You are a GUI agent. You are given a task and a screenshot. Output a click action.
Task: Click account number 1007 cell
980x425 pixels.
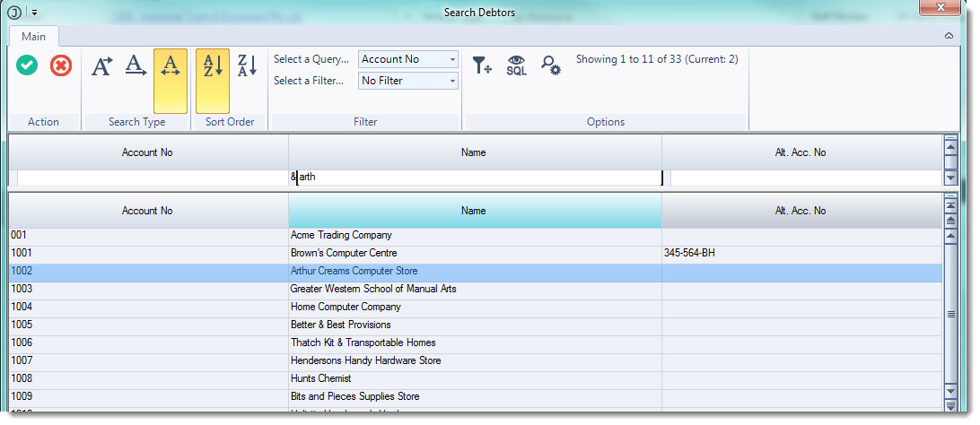[x=148, y=360]
